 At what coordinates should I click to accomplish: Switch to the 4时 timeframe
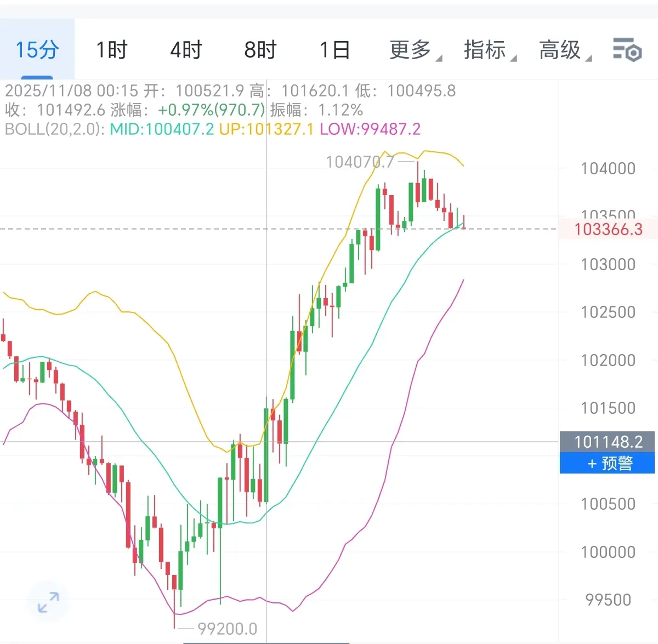185,50
